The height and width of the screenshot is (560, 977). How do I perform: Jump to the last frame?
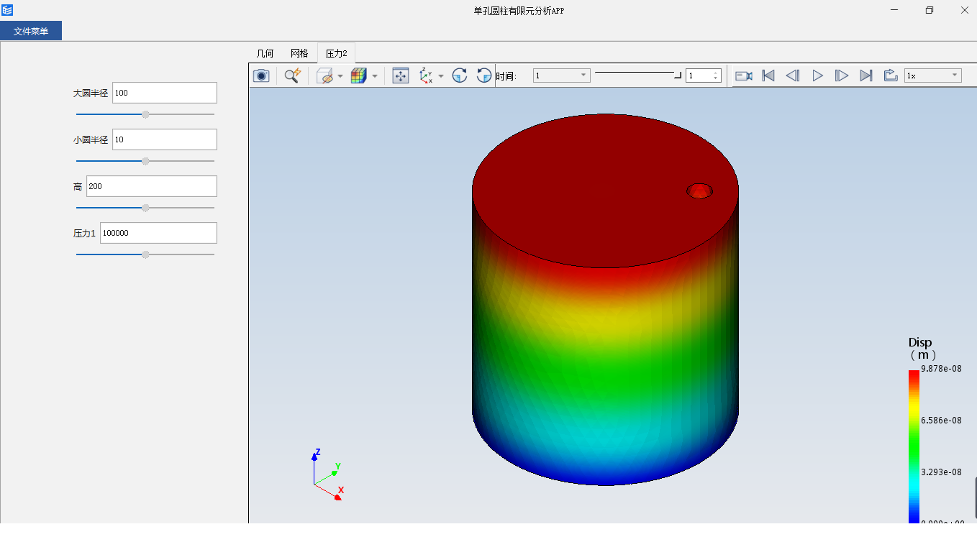(x=866, y=75)
